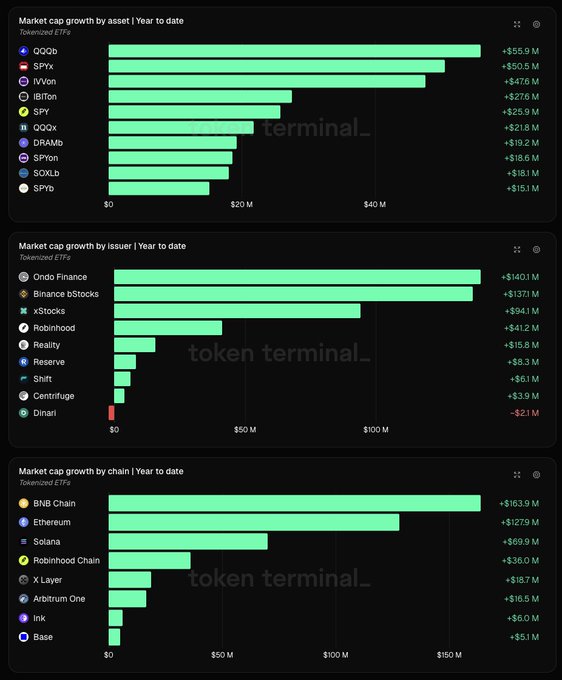Click the +$5.1 M value for Base
This screenshot has width=562, height=680.
(524, 637)
